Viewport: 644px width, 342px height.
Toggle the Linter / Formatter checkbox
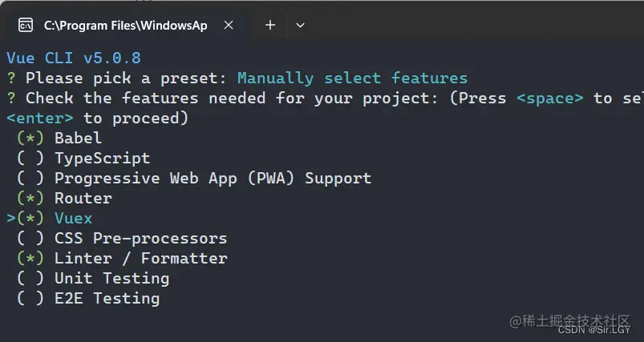click(x=30, y=259)
